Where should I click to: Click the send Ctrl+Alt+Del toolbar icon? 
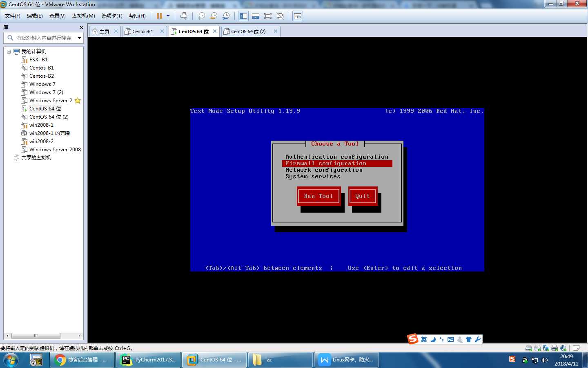(184, 16)
